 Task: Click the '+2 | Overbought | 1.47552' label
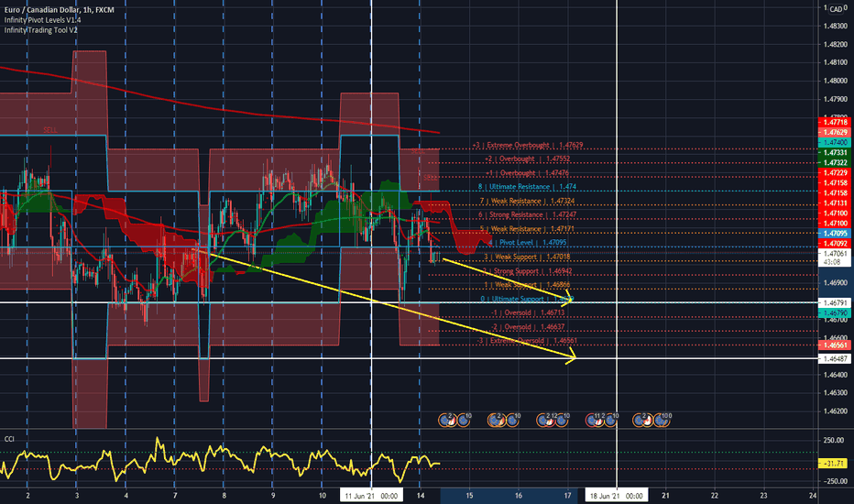pos(527,159)
